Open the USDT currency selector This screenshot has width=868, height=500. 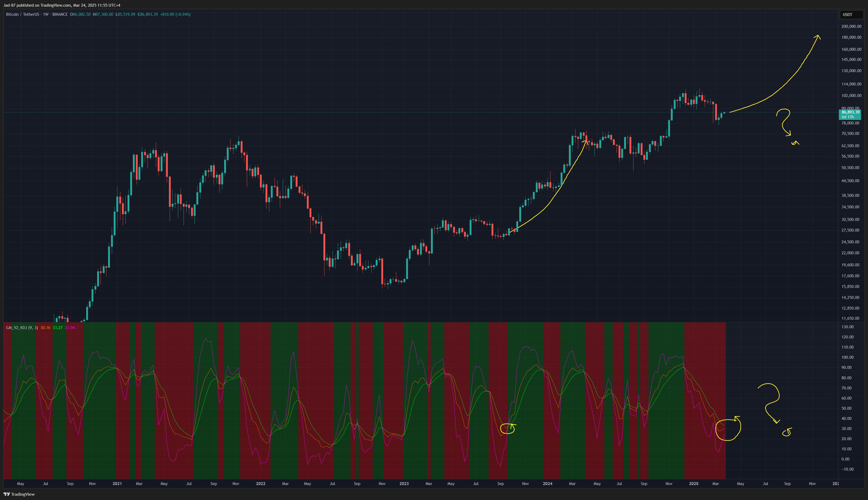851,14
